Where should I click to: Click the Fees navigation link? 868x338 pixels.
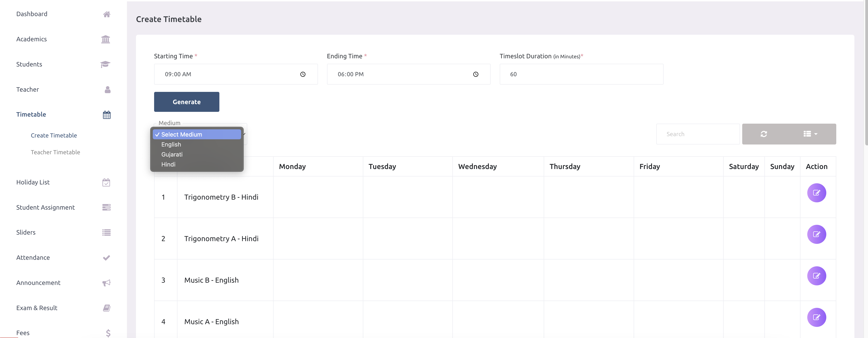pos(22,333)
